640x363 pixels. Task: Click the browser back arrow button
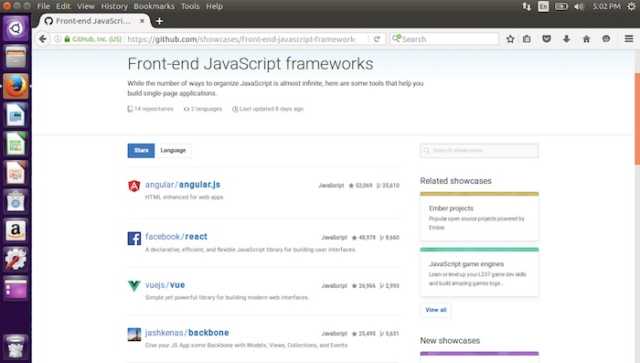click(x=43, y=39)
